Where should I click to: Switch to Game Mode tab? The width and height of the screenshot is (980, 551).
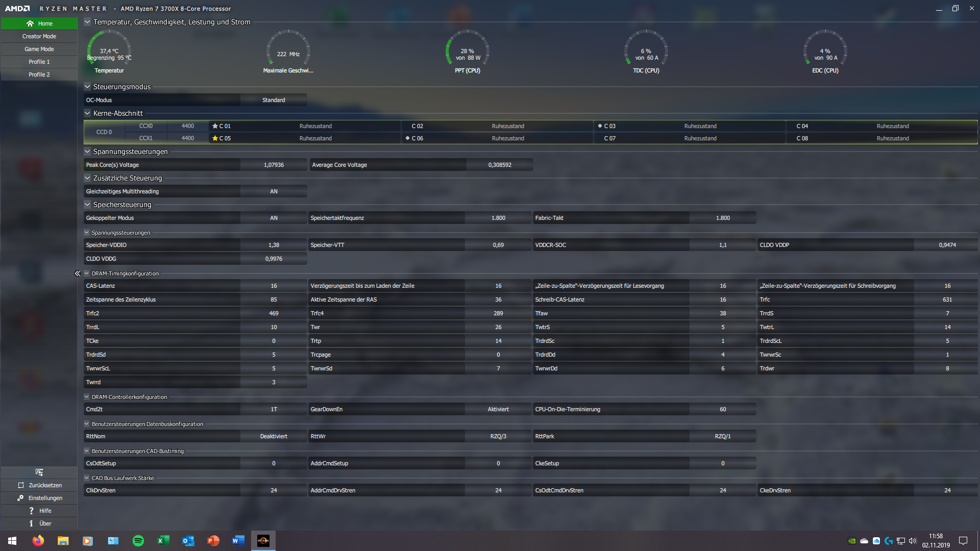pos(39,49)
